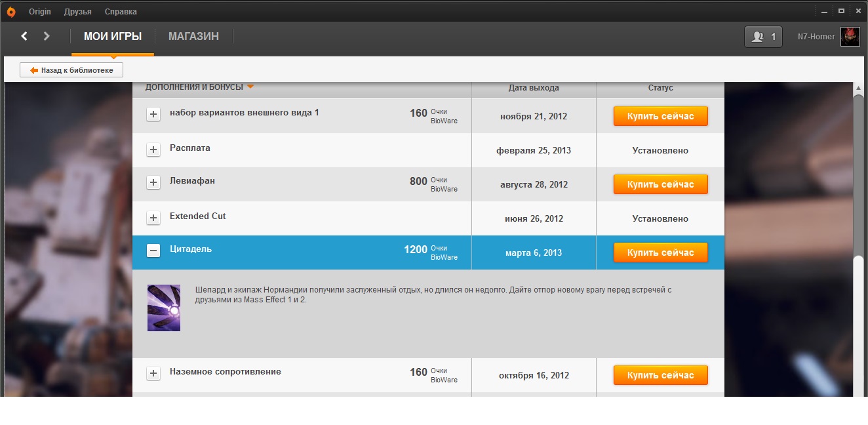Screen dimensions: 868x425
Task: Click the scrollbar up arrow
Action: (x=858, y=87)
